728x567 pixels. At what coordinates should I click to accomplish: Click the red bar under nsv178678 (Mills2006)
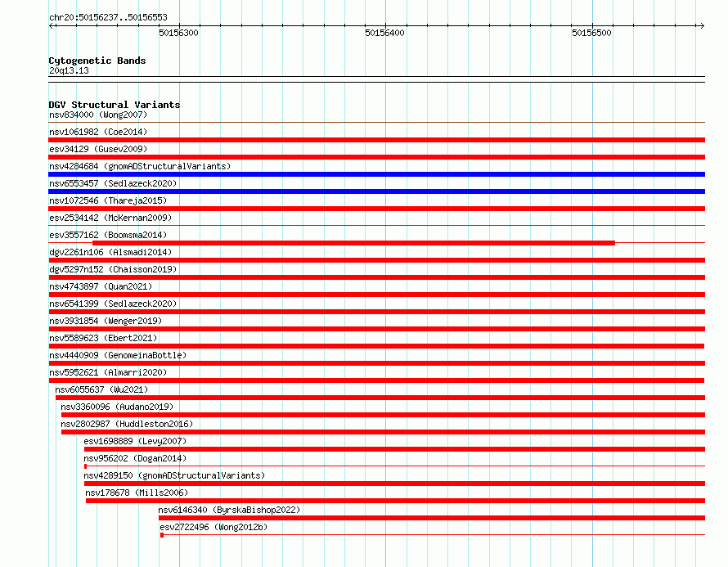(x=396, y=501)
